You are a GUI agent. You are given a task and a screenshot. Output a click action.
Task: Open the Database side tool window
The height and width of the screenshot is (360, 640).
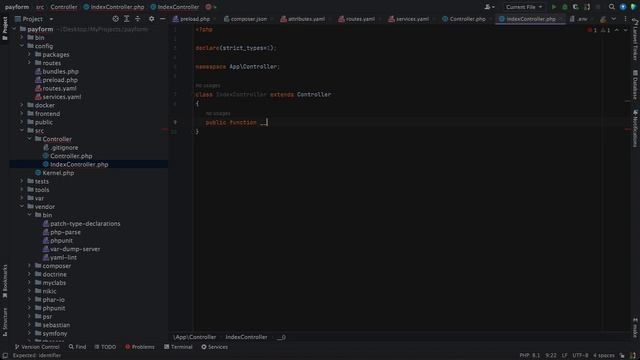click(x=635, y=85)
